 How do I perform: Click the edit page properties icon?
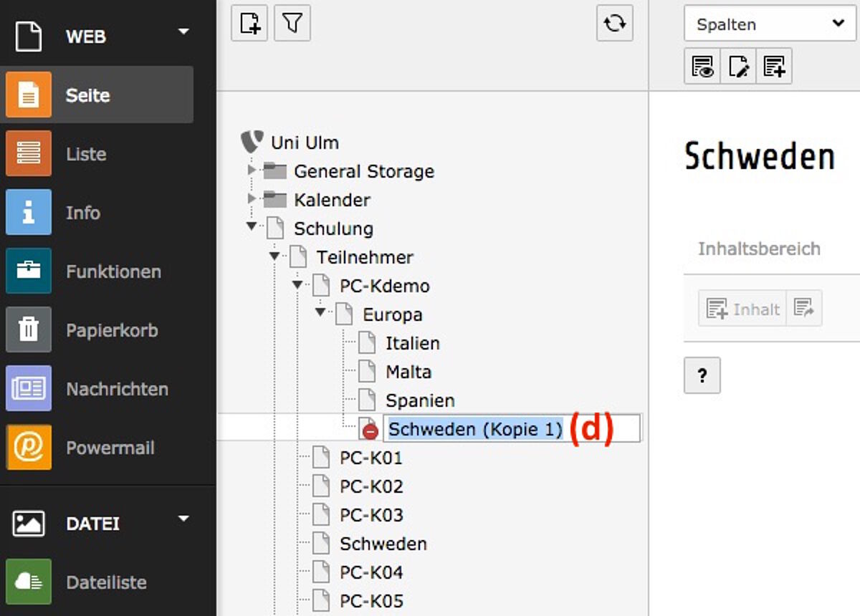pyautogui.click(x=738, y=67)
